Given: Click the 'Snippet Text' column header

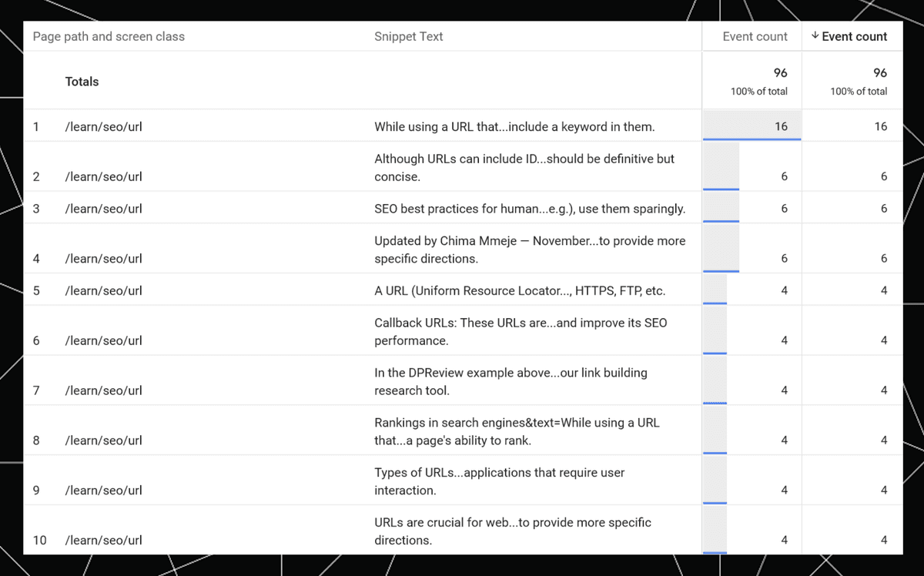Looking at the screenshot, I should (408, 36).
